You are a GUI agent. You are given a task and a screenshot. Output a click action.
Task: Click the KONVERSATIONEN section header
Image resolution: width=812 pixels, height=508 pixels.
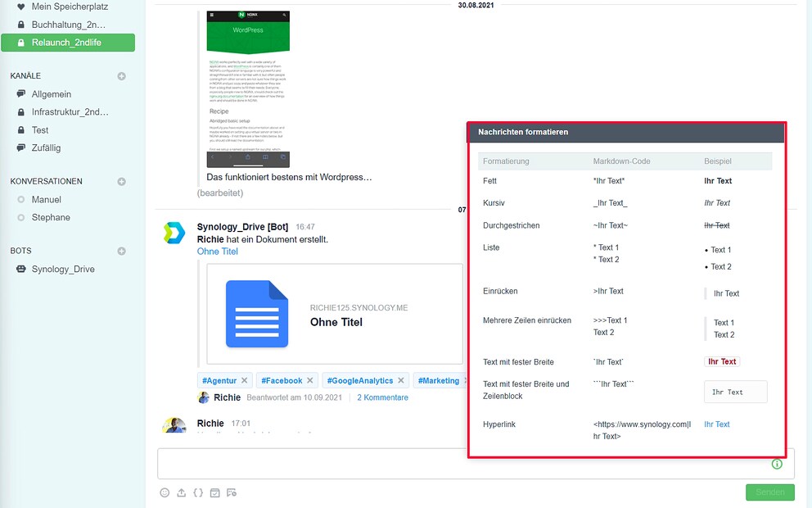(x=46, y=181)
